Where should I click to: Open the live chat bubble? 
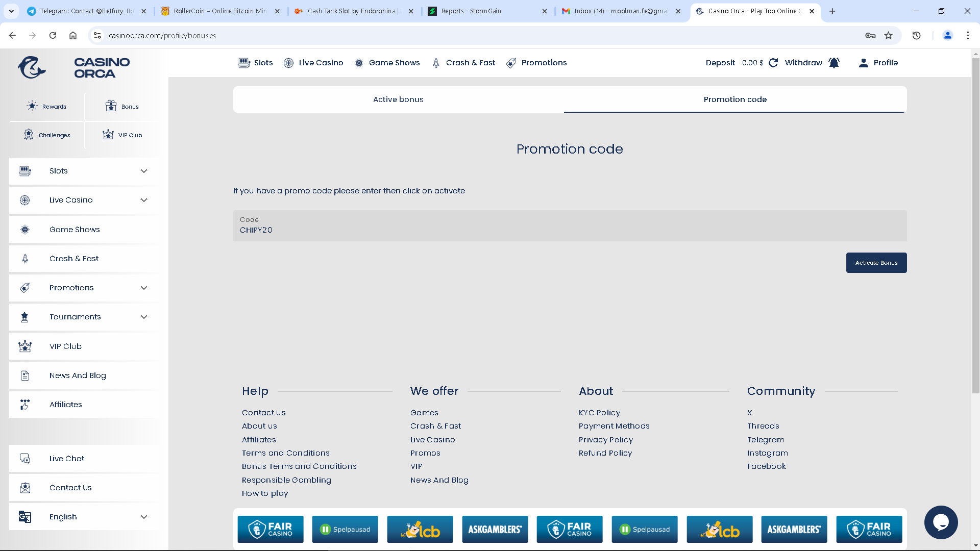[941, 522]
